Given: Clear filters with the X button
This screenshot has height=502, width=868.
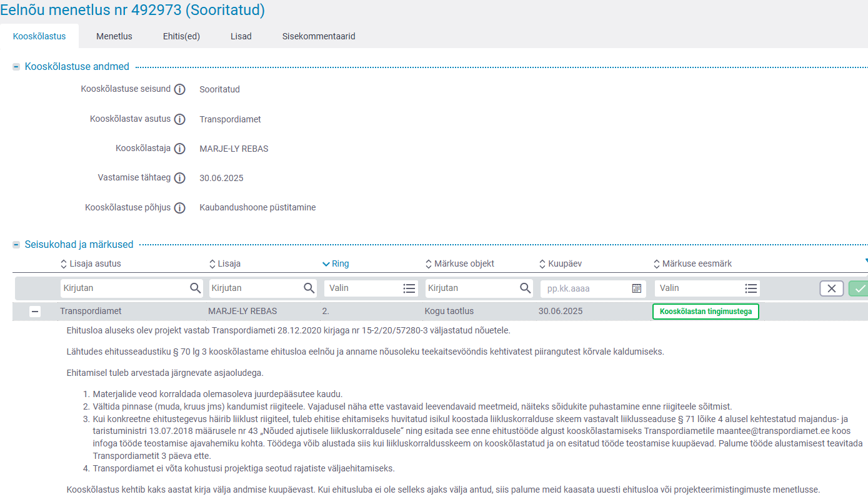Looking at the screenshot, I should click(x=832, y=288).
